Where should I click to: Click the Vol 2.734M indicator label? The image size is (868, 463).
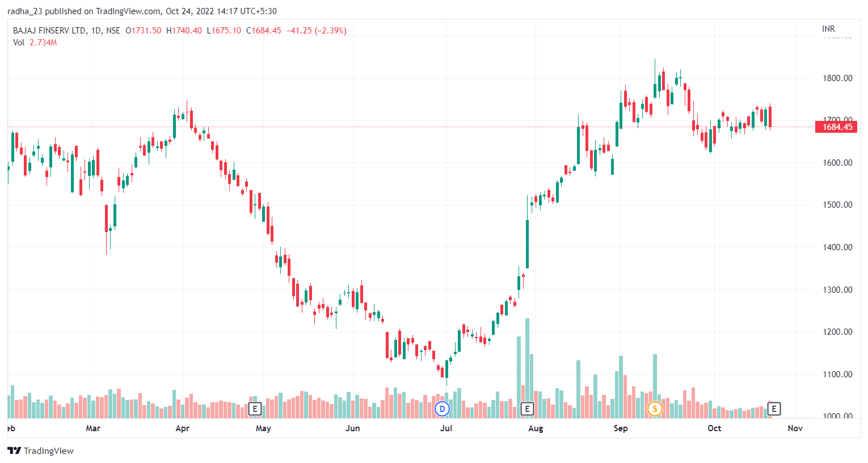pos(35,43)
